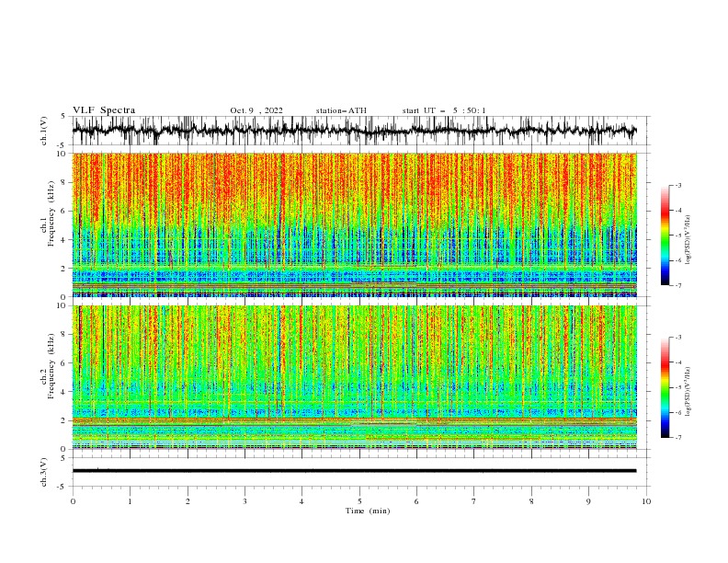Click the "ch.3(V)" axis label

44,472
